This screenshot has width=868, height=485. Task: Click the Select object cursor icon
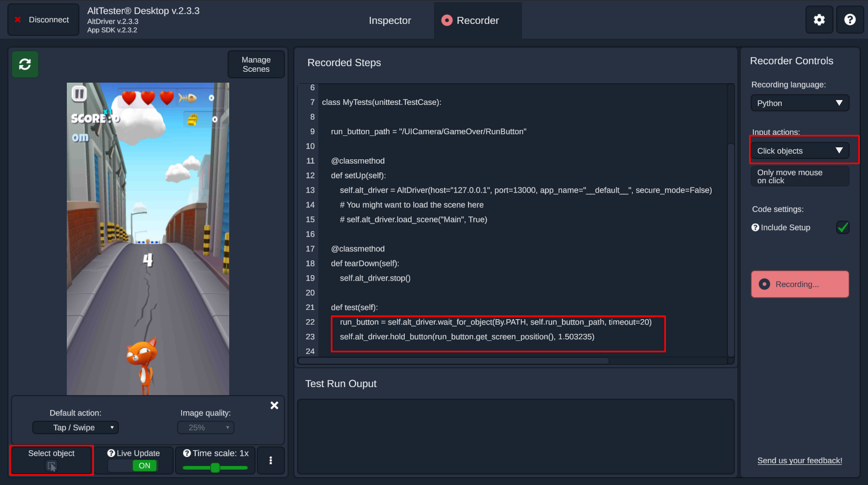coord(52,466)
